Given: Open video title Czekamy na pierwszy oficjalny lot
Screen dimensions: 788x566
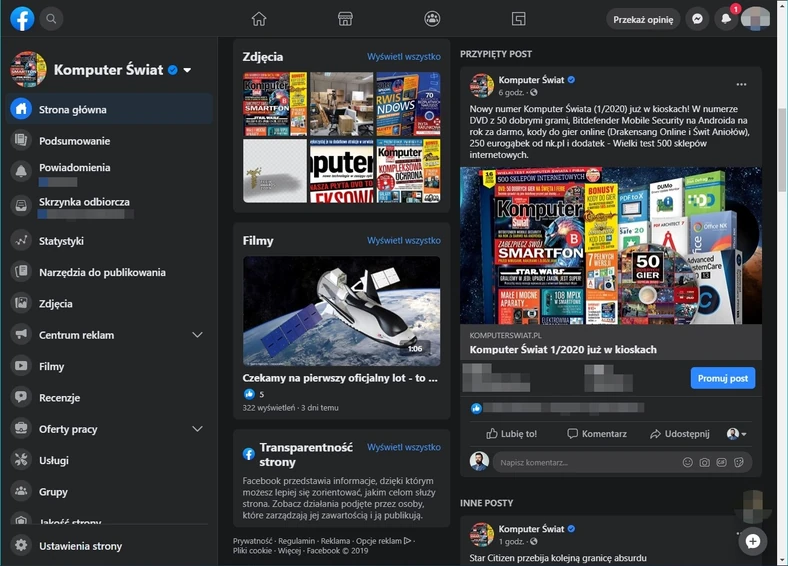Looking at the screenshot, I should [340, 378].
